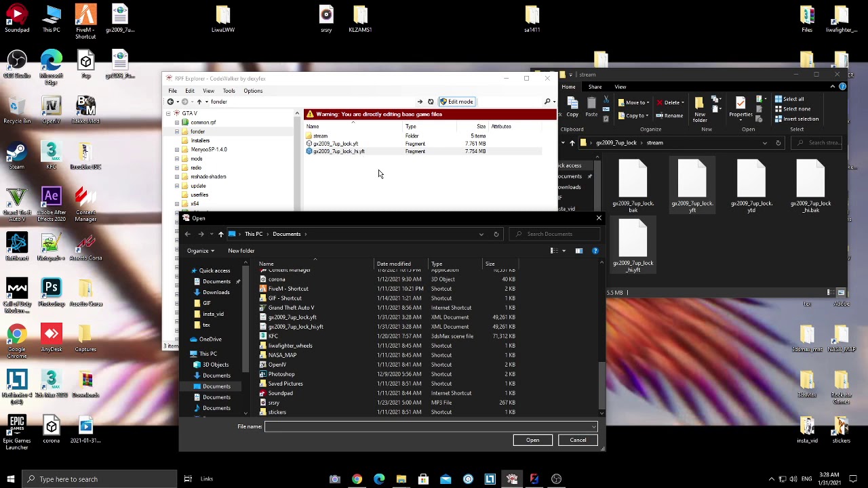This screenshot has height=488, width=868.
Task: Expand the mods tree node
Action: point(177,159)
